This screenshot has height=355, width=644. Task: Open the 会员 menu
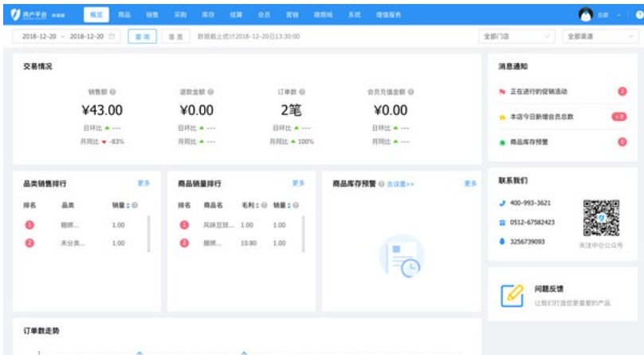[264, 14]
